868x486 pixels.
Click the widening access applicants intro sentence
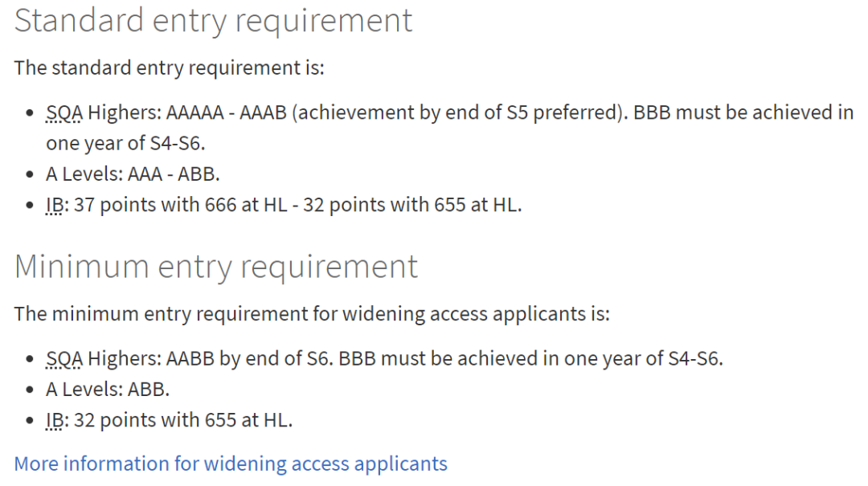pos(312,314)
